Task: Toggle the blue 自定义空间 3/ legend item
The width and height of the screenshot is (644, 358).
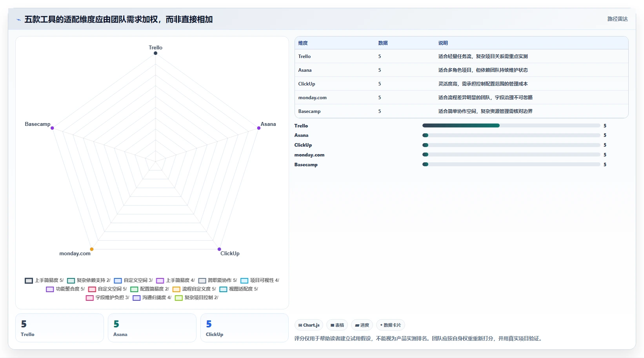Action: [x=133, y=280]
